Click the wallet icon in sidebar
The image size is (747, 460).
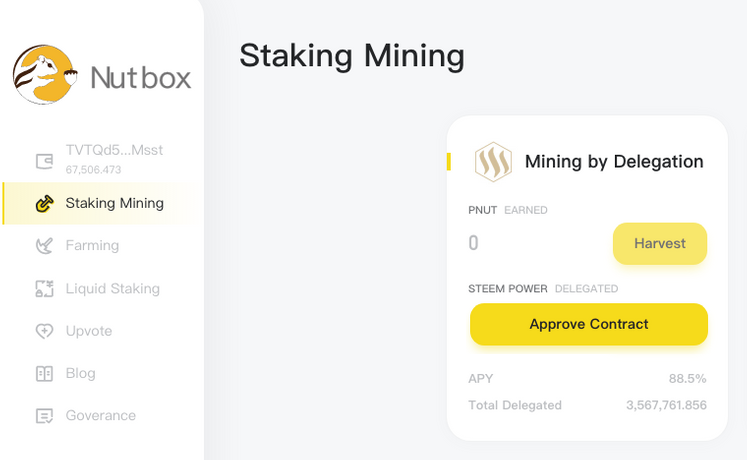[44, 160]
